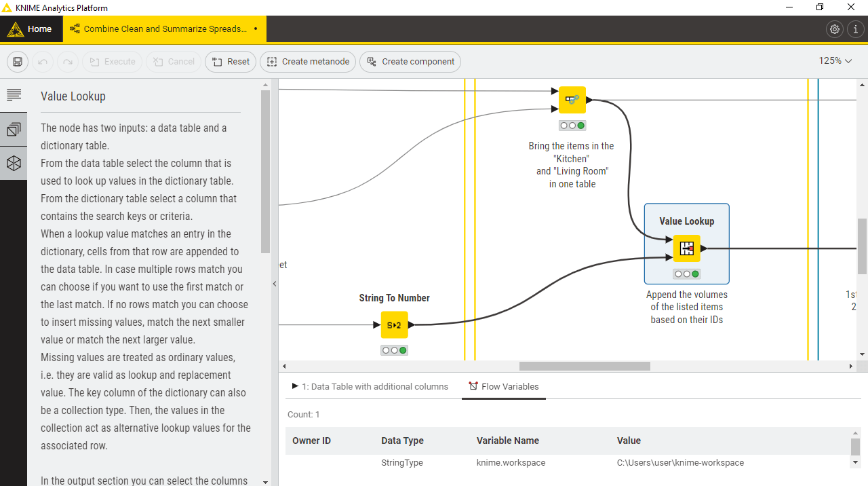Screen dimensions: 868x486
Task: Click the Value Lookup output port arrow
Action: pyautogui.click(x=704, y=248)
